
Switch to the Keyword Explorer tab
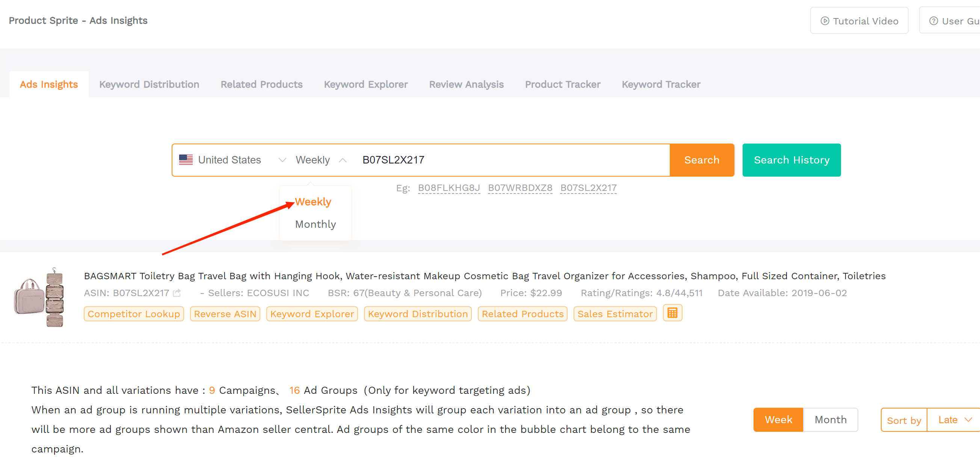365,84
